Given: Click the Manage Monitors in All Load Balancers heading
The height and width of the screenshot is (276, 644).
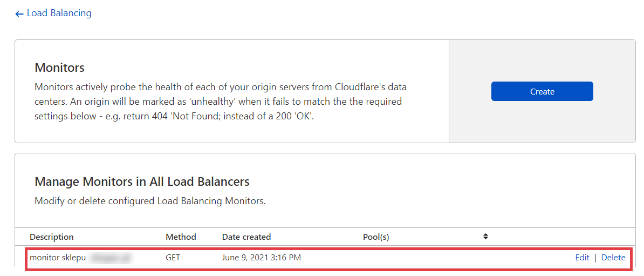Looking at the screenshot, I should click(142, 181).
